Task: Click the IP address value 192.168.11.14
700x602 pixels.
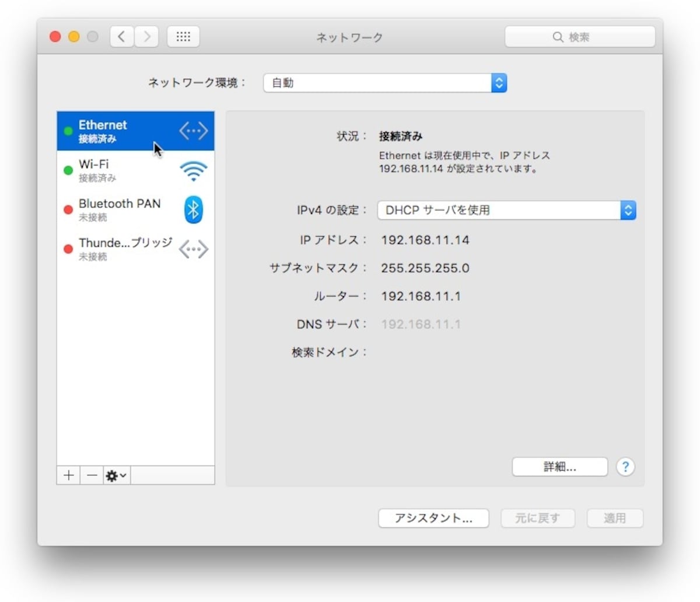Action: 425,240
